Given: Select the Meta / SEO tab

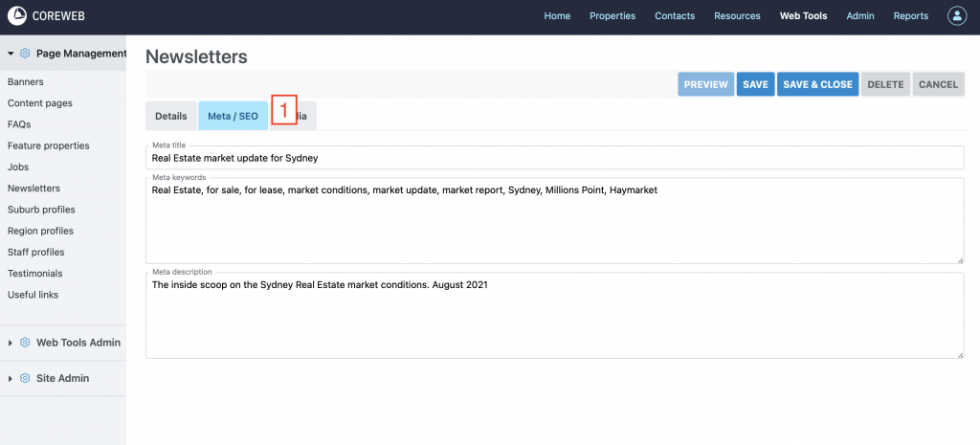Looking at the screenshot, I should (x=233, y=116).
